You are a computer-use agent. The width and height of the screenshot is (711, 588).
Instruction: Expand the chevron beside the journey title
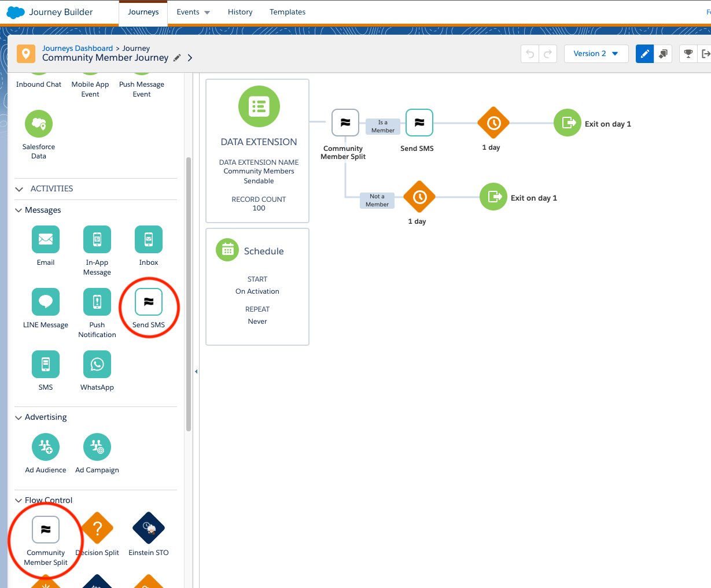click(x=190, y=58)
